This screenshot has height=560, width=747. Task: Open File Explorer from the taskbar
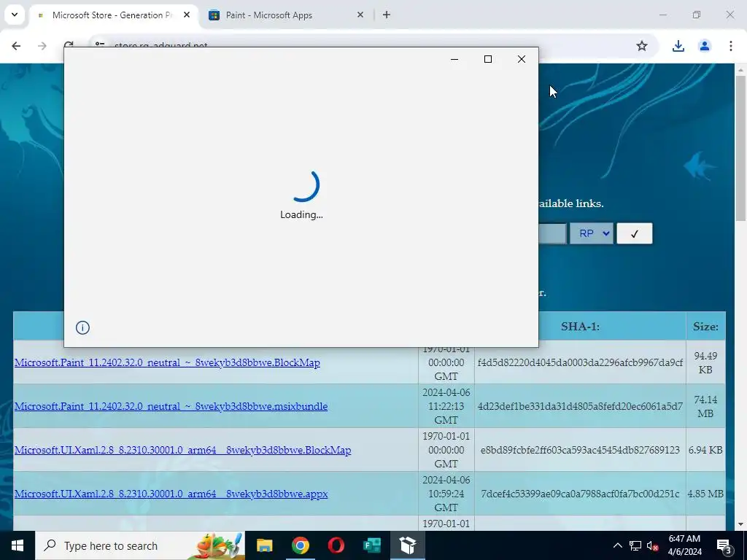[264, 545]
